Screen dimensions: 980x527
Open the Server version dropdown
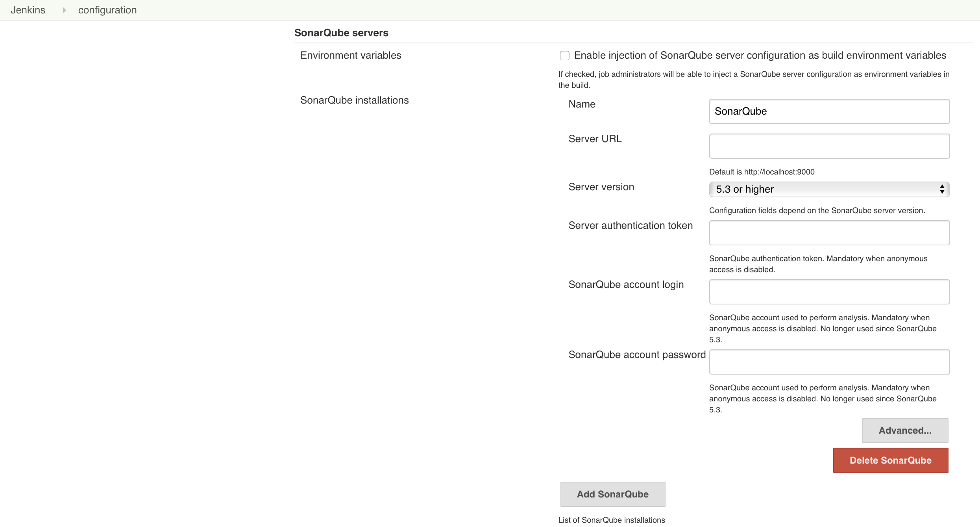point(827,189)
